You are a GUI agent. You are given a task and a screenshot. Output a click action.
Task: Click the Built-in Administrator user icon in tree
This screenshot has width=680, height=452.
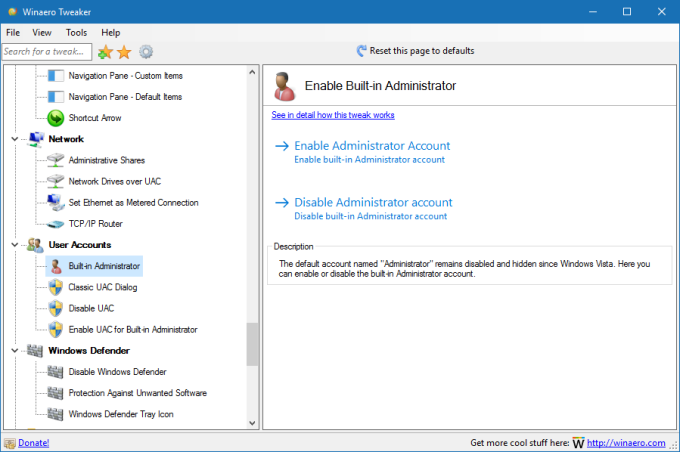click(56, 266)
